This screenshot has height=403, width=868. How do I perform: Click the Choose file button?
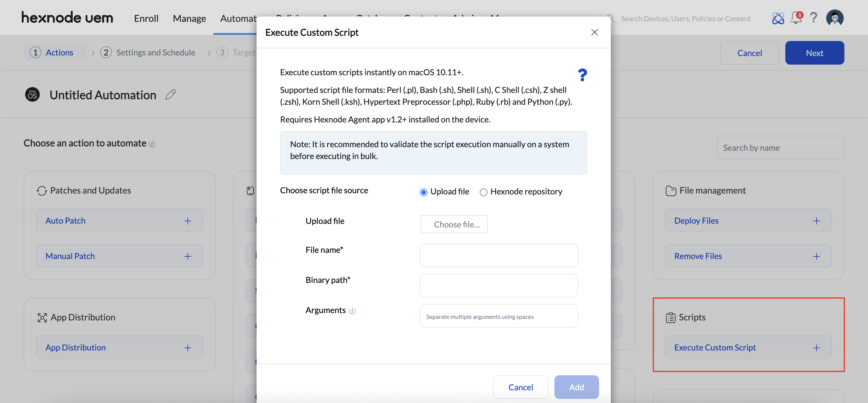[x=453, y=224]
